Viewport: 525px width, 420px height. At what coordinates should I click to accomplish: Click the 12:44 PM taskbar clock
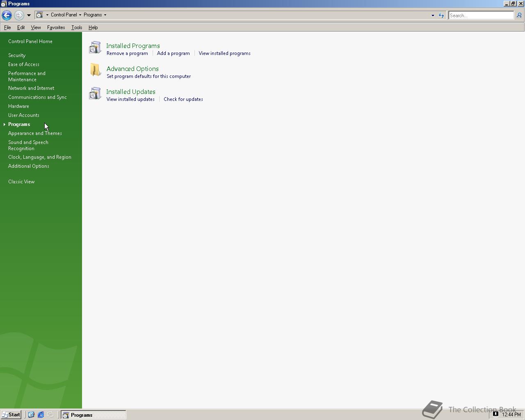pyautogui.click(x=511, y=415)
